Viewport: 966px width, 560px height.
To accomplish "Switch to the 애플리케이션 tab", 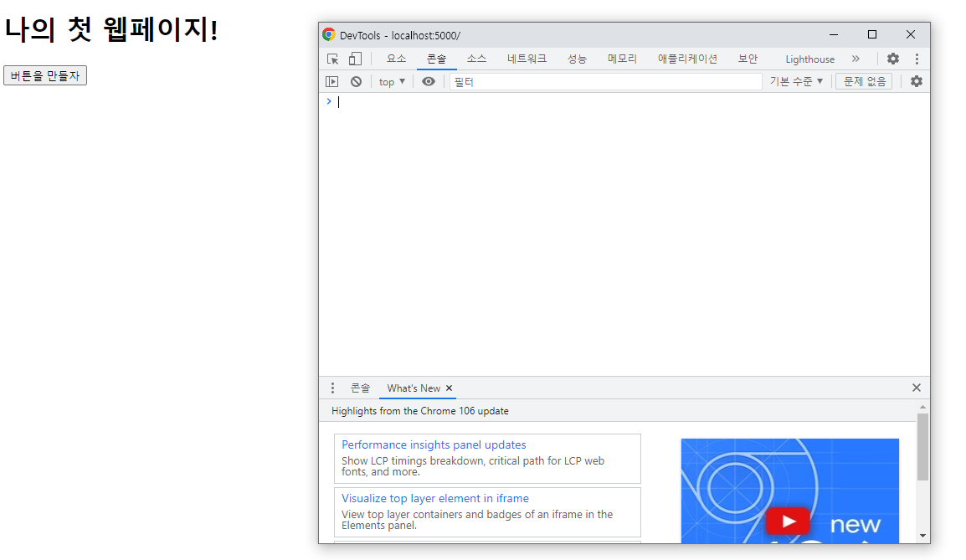I will tap(687, 59).
